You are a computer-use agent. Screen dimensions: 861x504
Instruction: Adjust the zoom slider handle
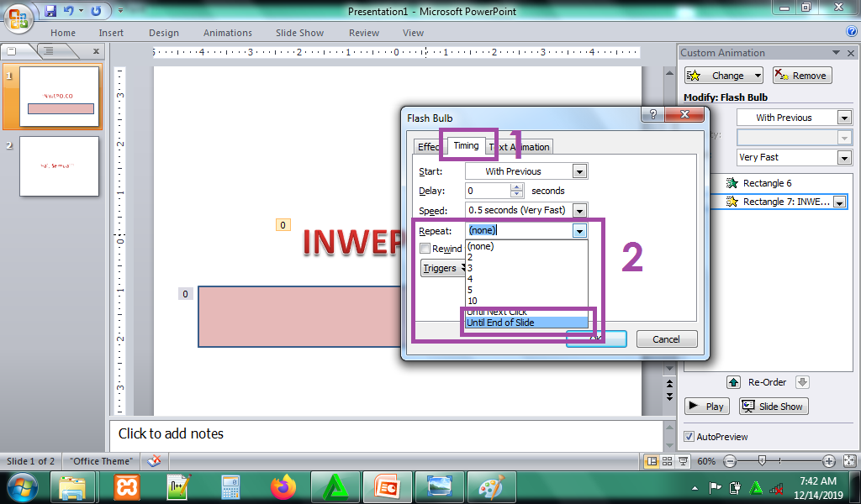(762, 460)
